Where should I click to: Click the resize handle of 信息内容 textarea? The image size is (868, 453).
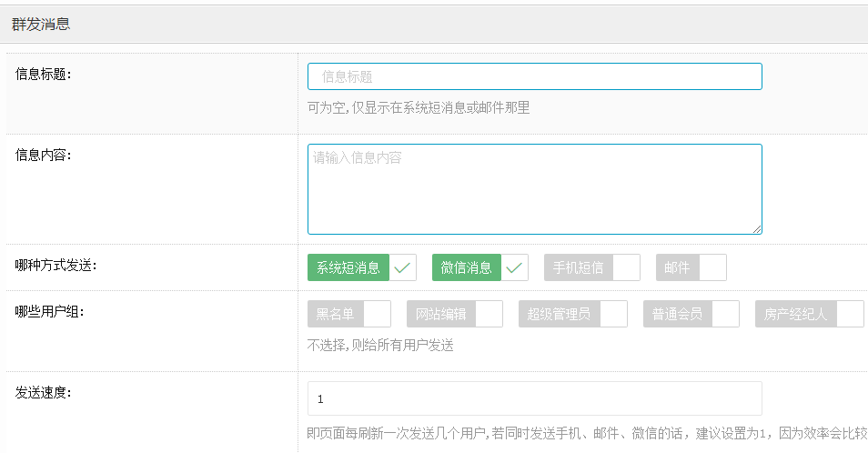point(756,228)
